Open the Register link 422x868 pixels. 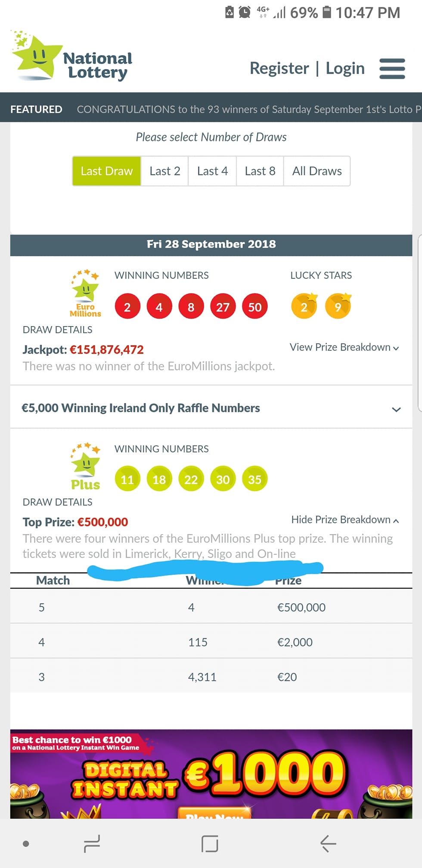pos(279,68)
